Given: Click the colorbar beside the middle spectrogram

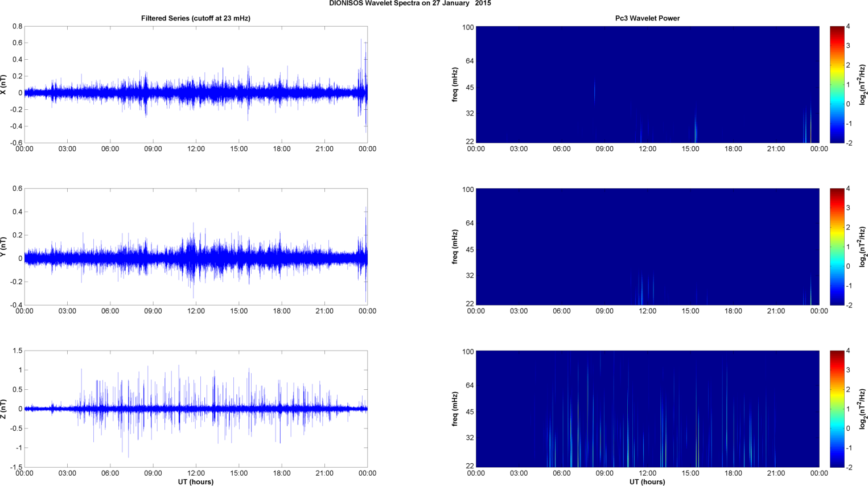Looking at the screenshot, I should click(x=837, y=247).
